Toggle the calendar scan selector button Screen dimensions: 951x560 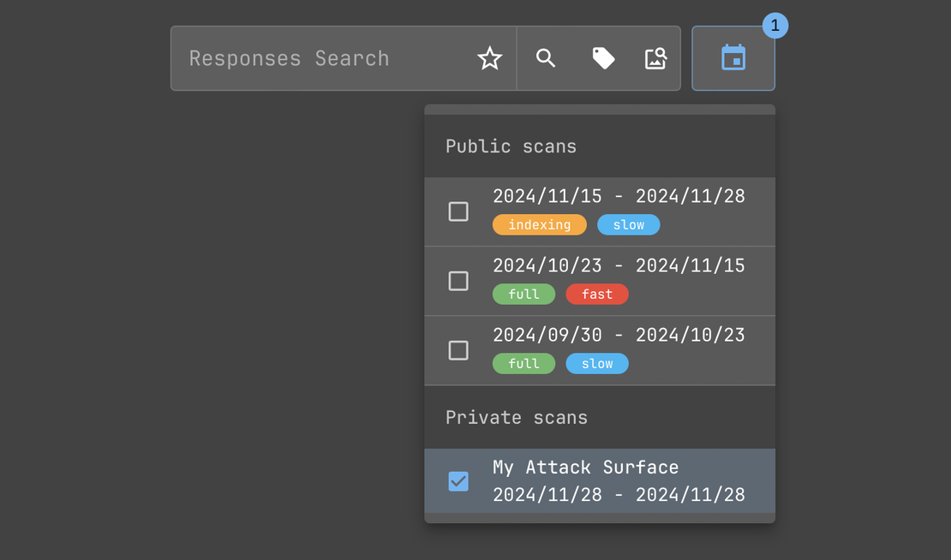coord(733,58)
